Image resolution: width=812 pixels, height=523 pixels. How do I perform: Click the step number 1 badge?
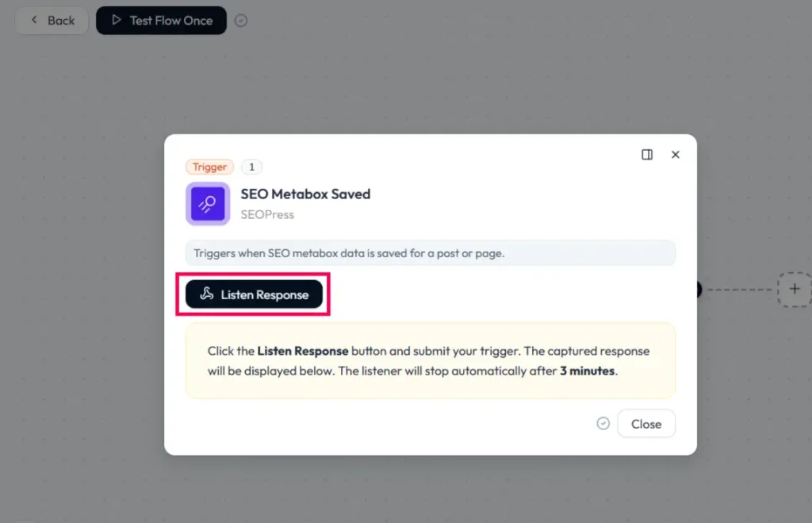coord(251,167)
